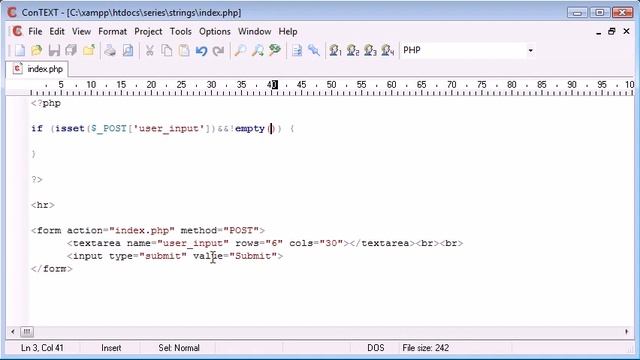Open the File menu
This screenshot has width=640, height=360.
coord(35,31)
